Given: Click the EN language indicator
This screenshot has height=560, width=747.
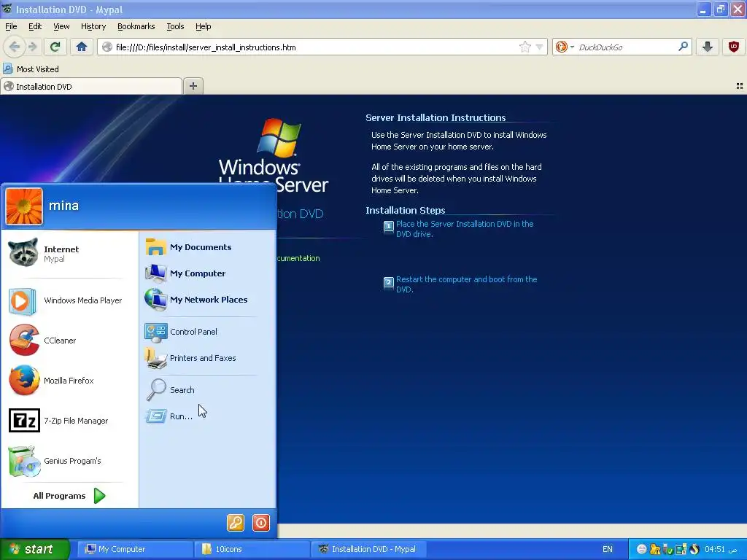Looking at the screenshot, I should click(x=608, y=549).
